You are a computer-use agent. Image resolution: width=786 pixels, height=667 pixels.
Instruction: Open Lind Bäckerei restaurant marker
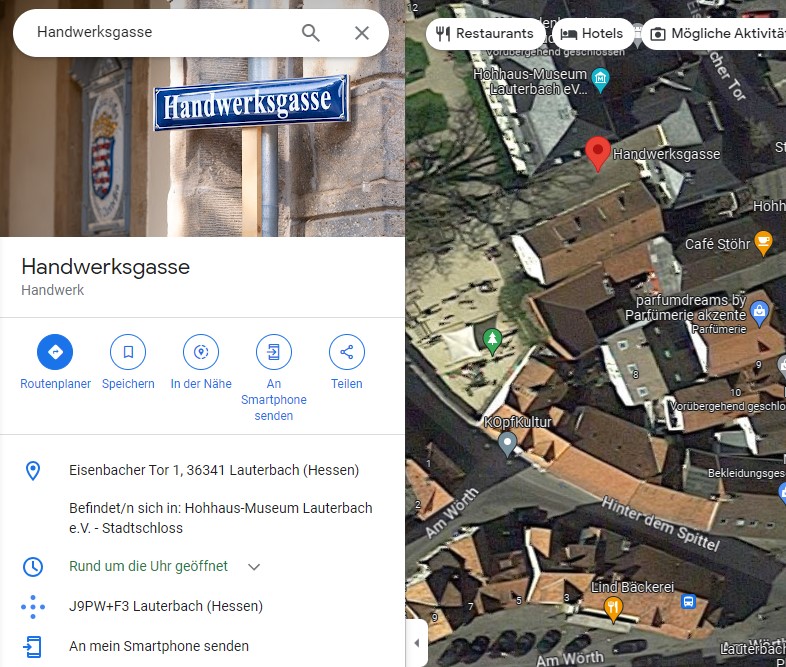[613, 609]
